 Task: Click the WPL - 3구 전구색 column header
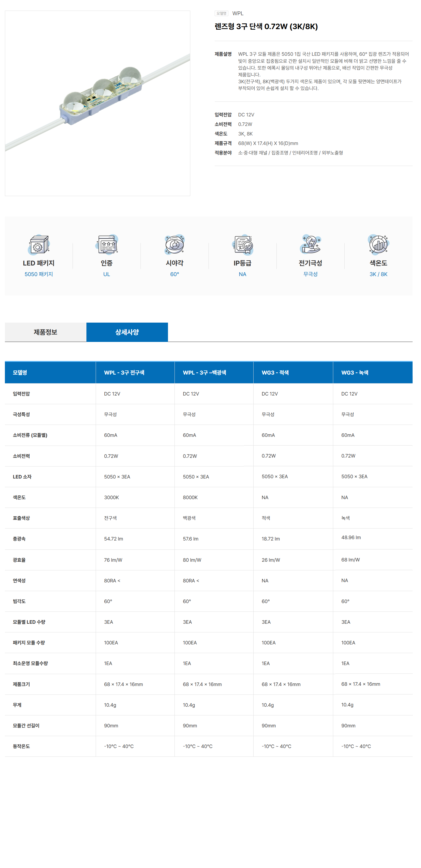point(124,372)
